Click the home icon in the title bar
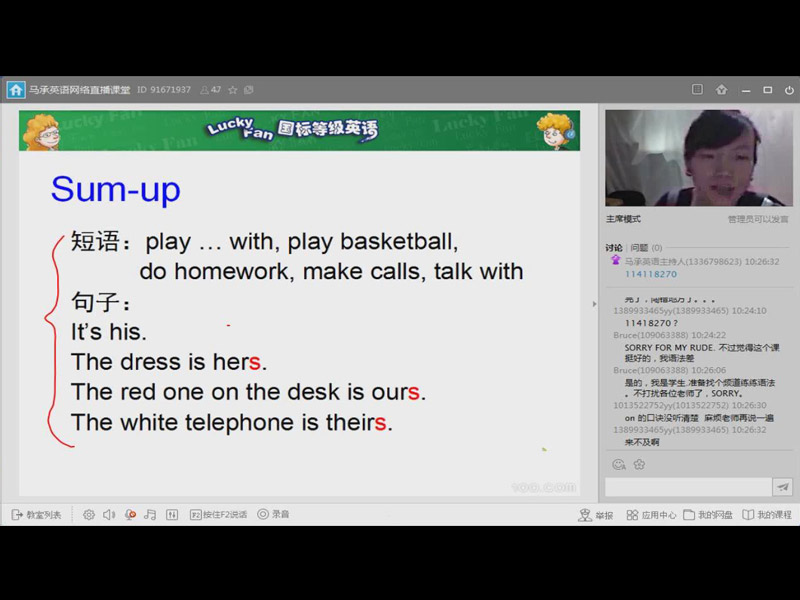 (x=16, y=90)
